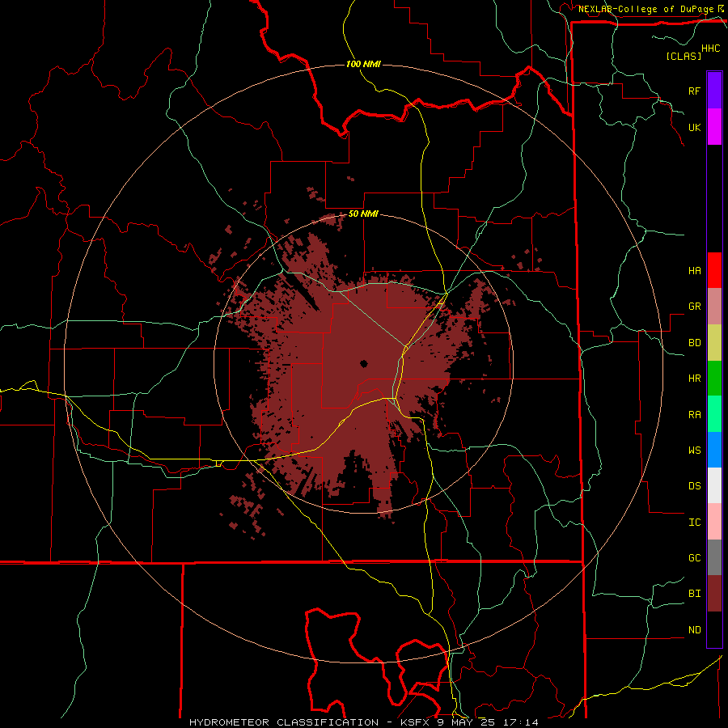
Task: Click the HHC product label
Action: click(710, 49)
